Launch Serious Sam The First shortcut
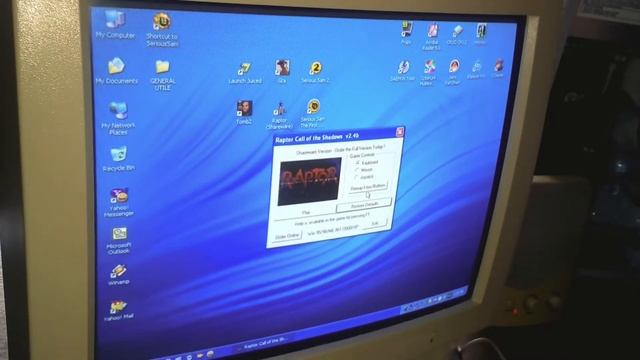This screenshot has width=640, height=360. click(313, 113)
